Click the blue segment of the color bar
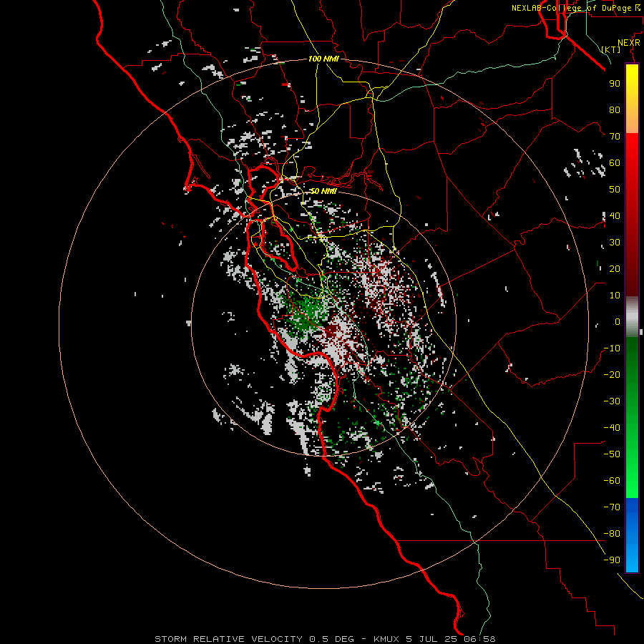Screen dimensions: 644x644 pos(632,535)
